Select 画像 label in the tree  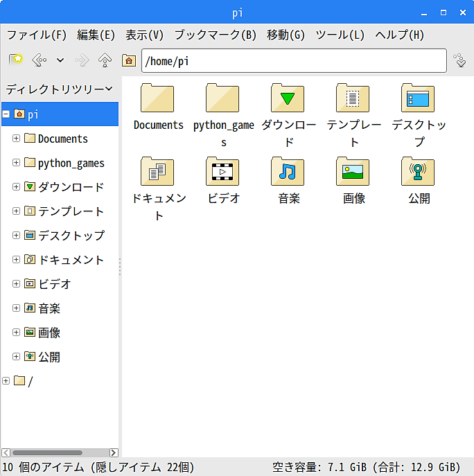point(49,333)
